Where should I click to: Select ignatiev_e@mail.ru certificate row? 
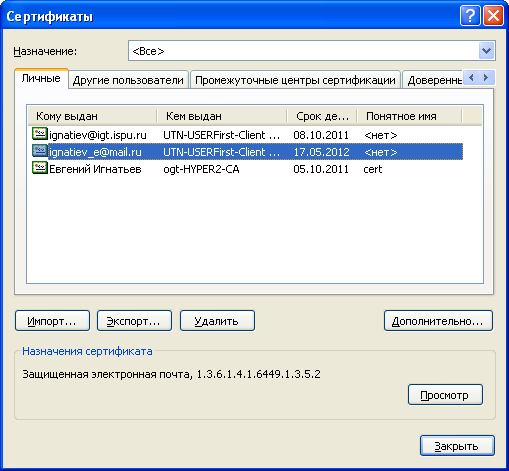(x=247, y=152)
